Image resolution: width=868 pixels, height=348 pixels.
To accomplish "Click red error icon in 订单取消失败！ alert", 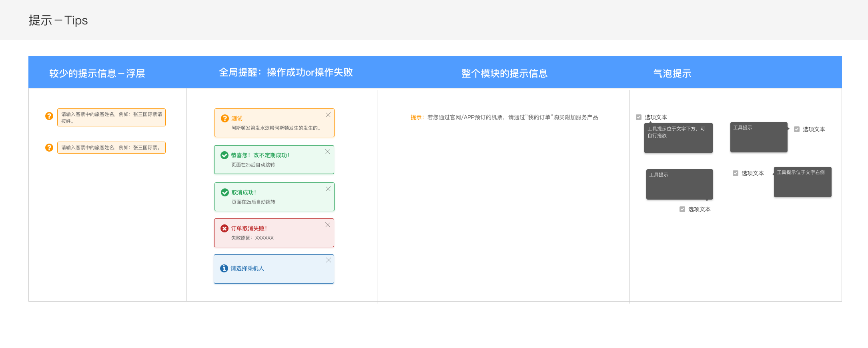I will [x=225, y=228].
